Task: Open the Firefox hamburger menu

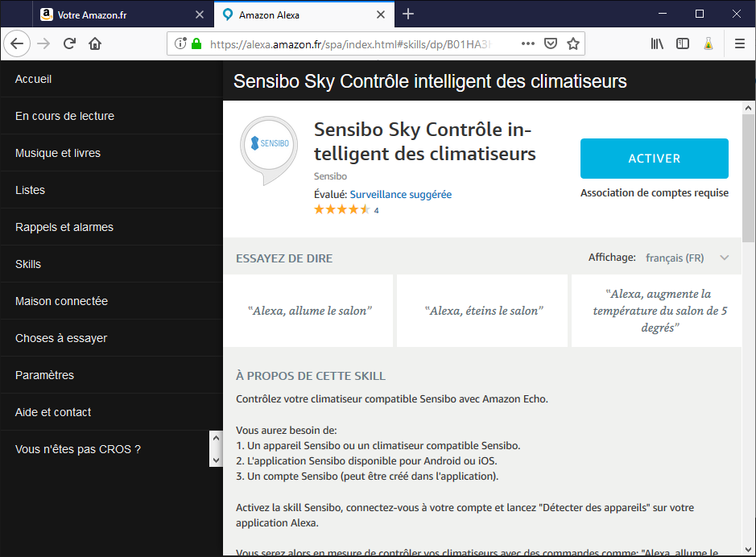Action: pos(739,44)
